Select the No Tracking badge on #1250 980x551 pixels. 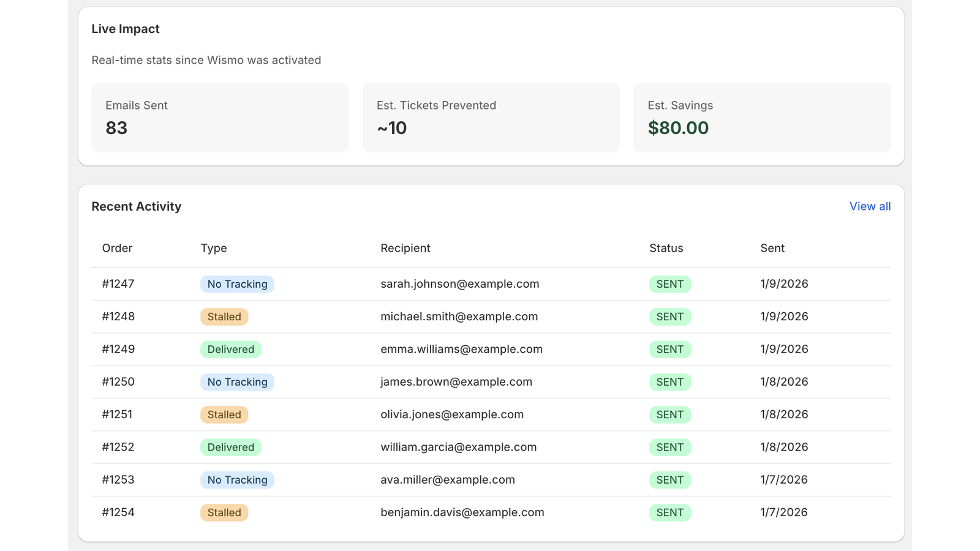pyautogui.click(x=237, y=381)
